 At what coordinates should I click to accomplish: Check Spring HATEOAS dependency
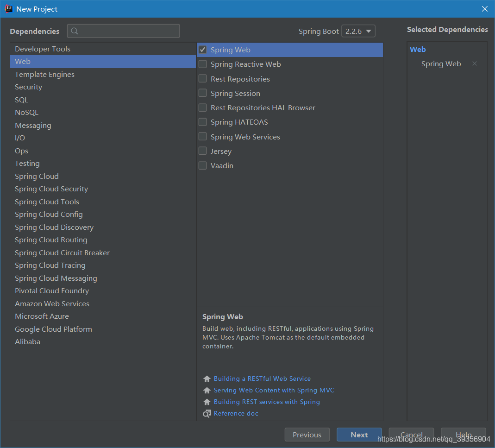(203, 122)
